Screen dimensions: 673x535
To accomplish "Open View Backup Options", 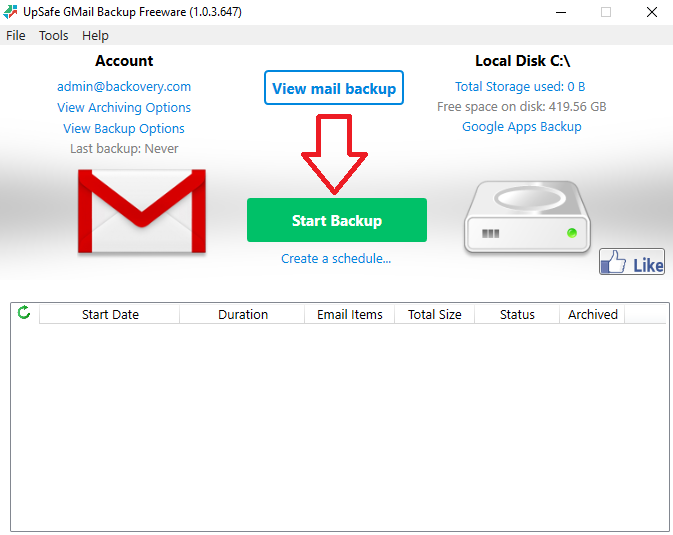I will [124, 128].
